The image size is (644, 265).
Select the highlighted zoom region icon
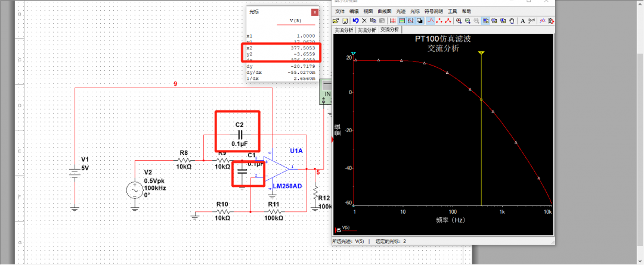485,20
